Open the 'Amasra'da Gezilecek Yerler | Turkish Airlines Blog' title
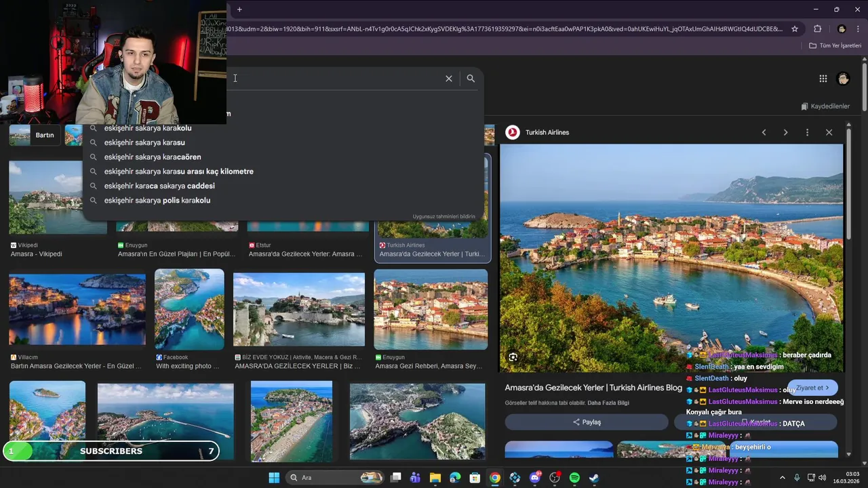This screenshot has height=488, width=868. pyautogui.click(x=593, y=388)
